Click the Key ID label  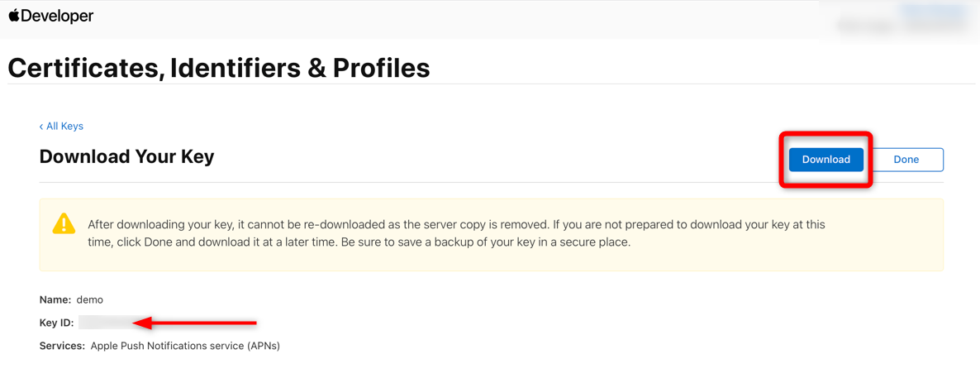tap(57, 323)
